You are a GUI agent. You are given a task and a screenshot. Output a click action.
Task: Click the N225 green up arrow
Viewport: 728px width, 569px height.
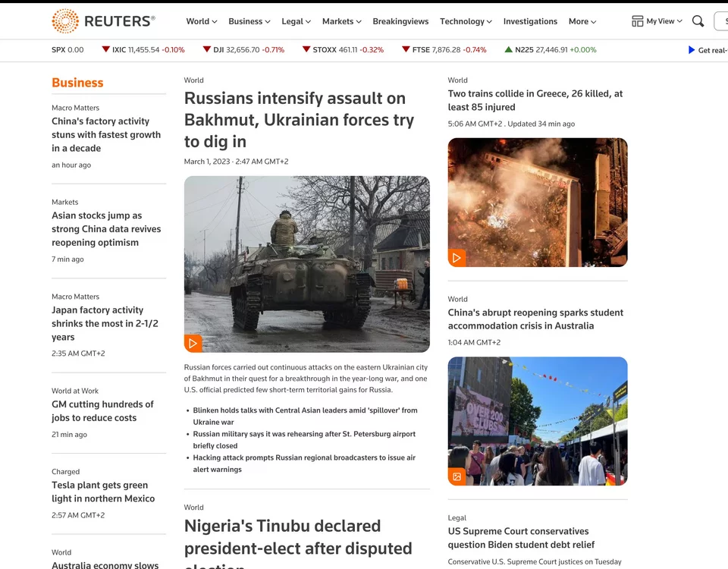click(x=508, y=49)
